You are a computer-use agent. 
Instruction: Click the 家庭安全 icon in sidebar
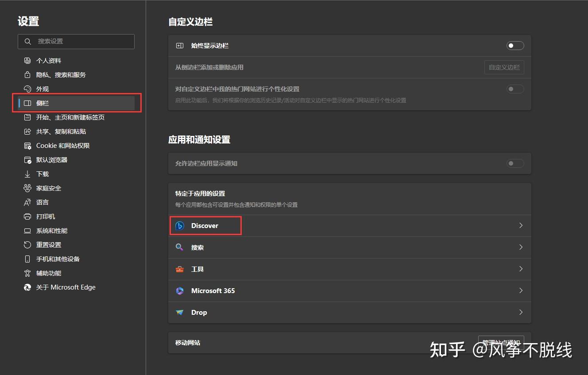click(x=27, y=188)
